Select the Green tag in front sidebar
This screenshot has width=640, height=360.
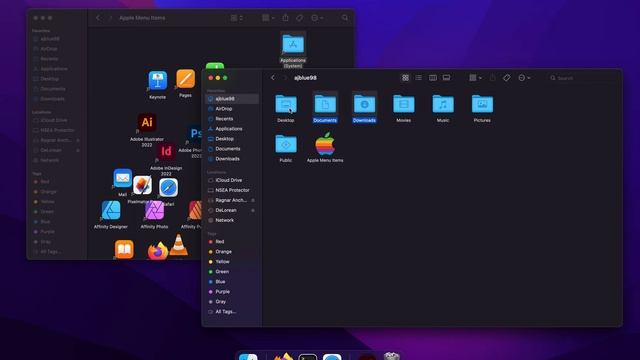tap(232, 272)
